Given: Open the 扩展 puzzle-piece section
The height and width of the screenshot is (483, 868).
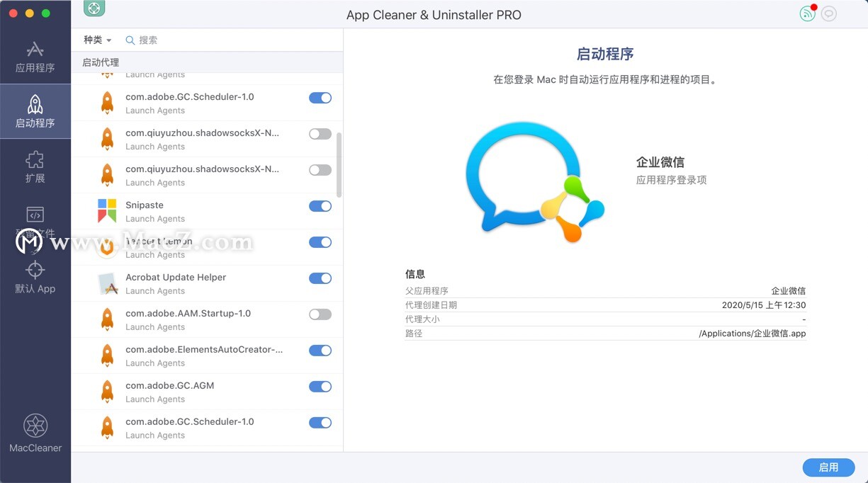Looking at the screenshot, I should click(35, 168).
